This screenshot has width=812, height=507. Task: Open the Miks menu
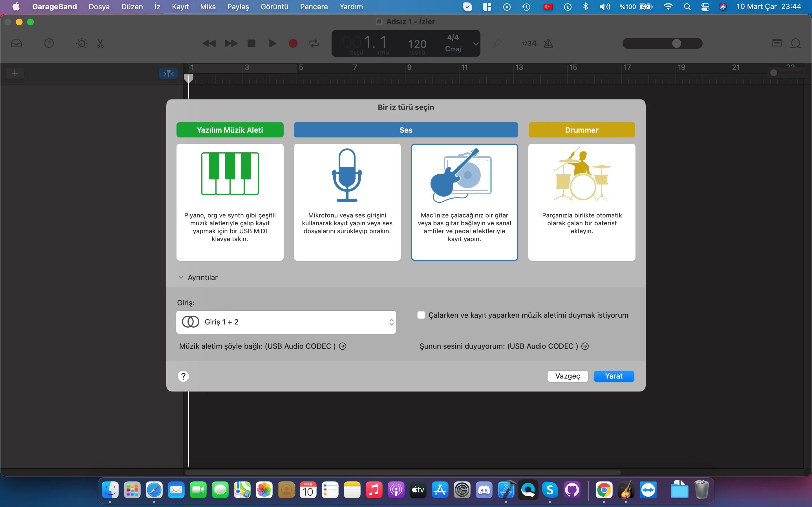click(208, 7)
